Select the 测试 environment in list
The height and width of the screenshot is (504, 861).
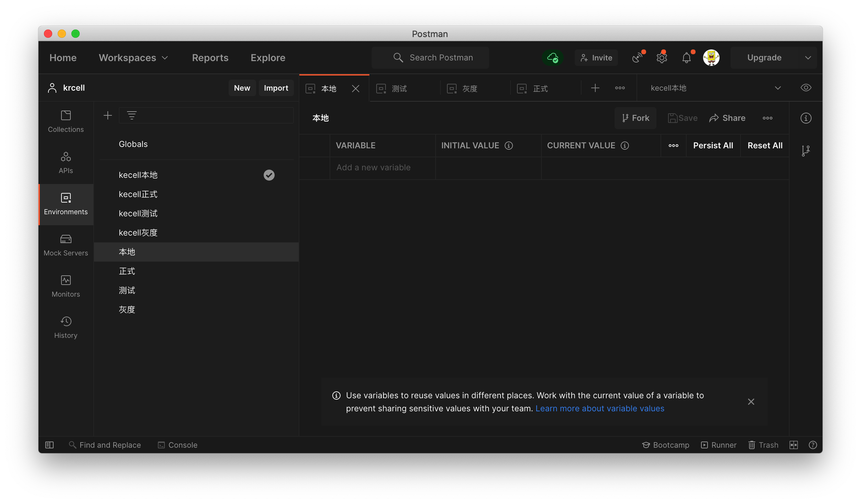pyautogui.click(x=196, y=290)
